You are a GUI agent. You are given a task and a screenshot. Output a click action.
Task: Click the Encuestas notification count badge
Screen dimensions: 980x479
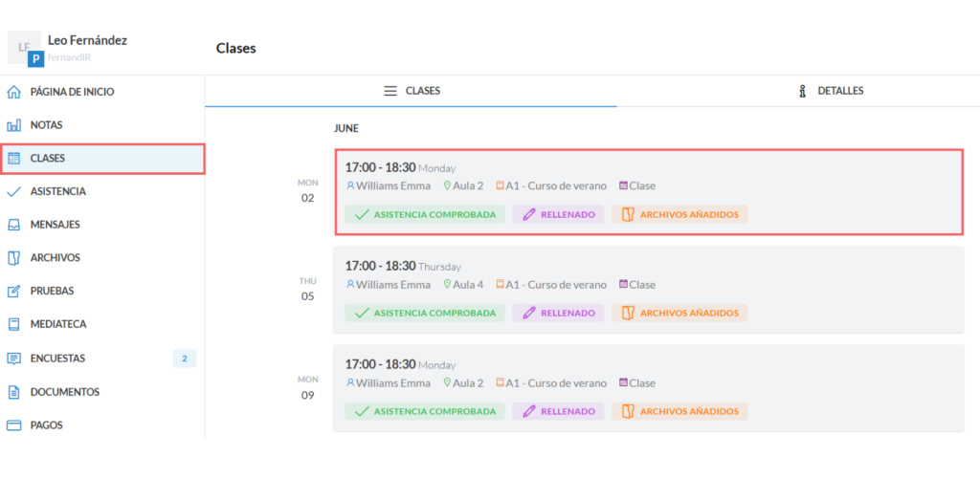(x=184, y=359)
